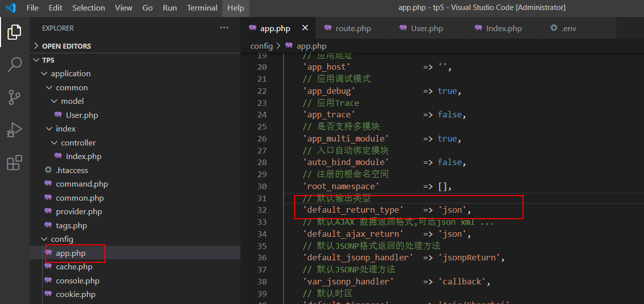
Task: Click 'app_host' key on line 20
Action: click(326, 67)
